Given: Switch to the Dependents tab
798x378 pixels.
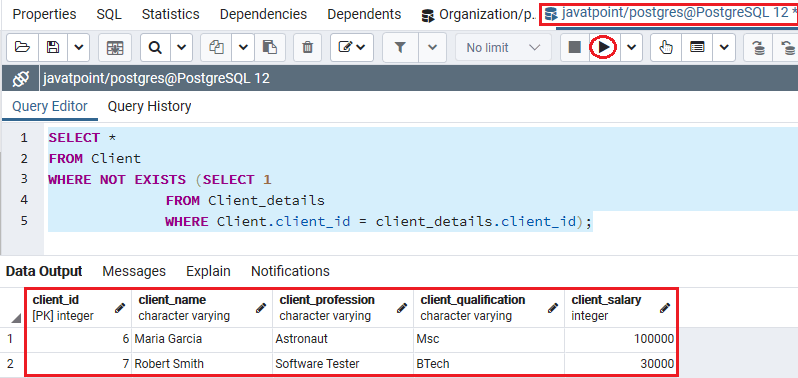Looking at the screenshot, I should click(x=364, y=14).
